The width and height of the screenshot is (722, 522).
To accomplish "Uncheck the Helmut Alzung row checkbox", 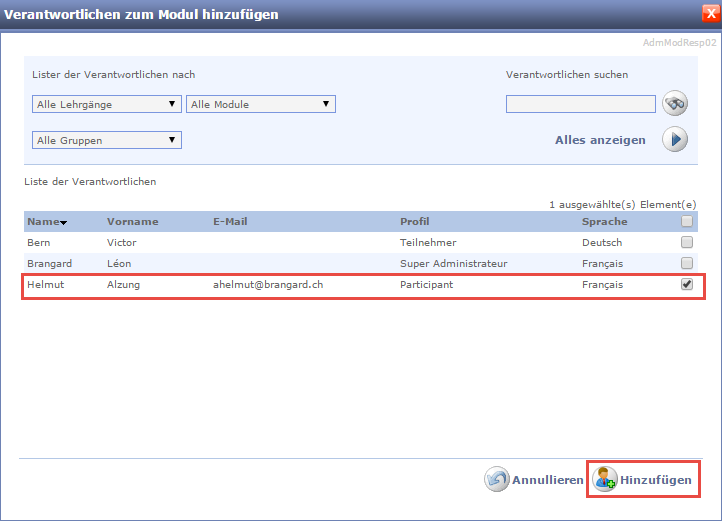I will tap(686, 284).
